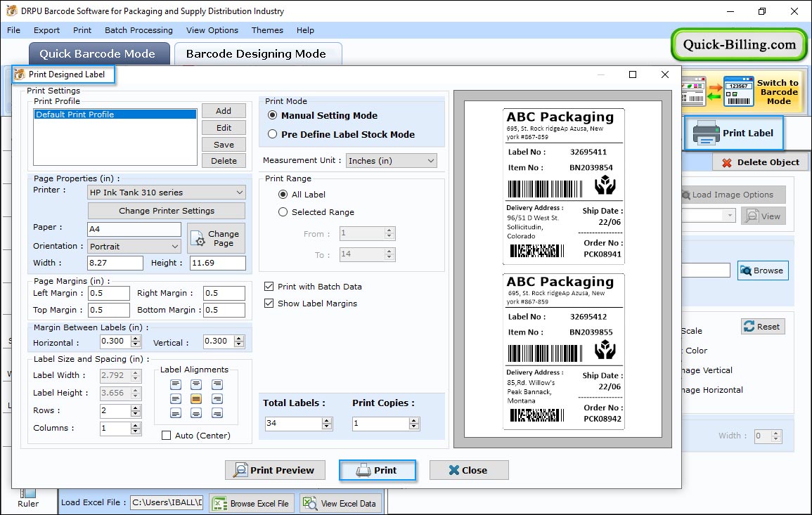Select top-center label alignment icon
The image size is (812, 515).
pyautogui.click(x=196, y=384)
